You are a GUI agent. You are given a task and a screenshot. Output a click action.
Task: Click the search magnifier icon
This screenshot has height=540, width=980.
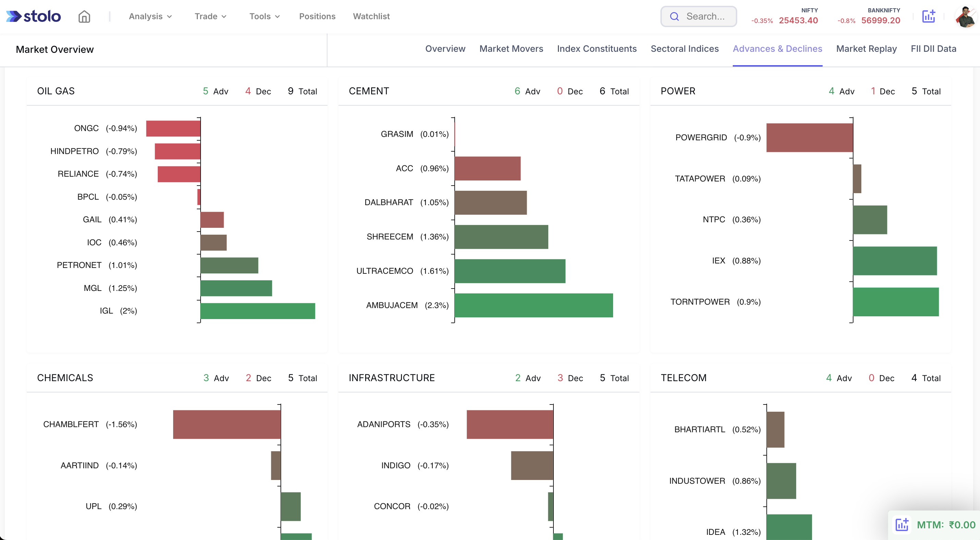(674, 16)
